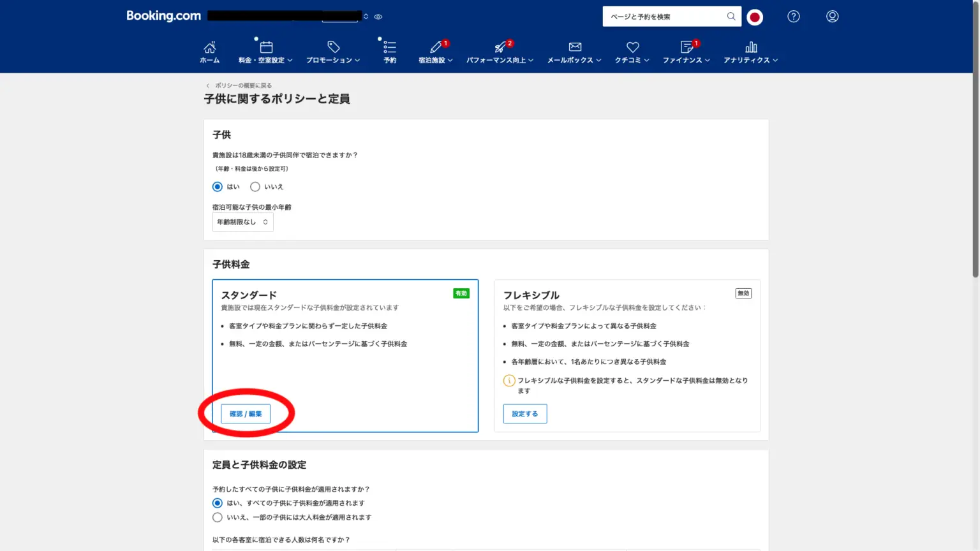Click the search magnifier icon
This screenshot has width=980, height=551.
click(x=731, y=17)
